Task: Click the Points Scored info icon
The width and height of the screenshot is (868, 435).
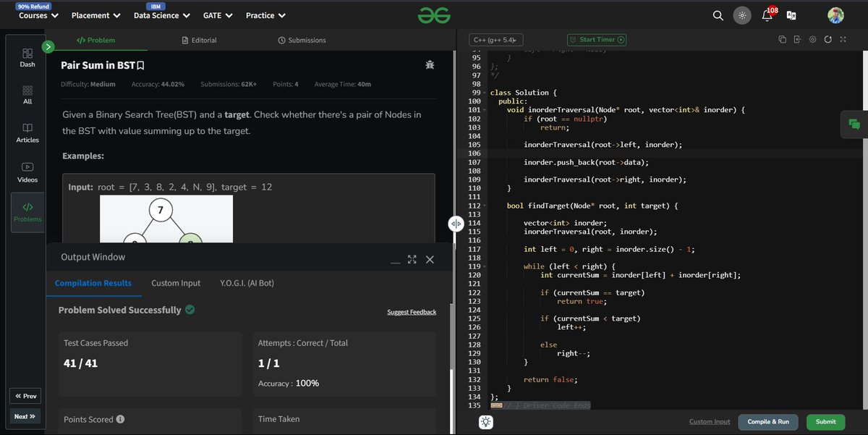Action: tap(120, 419)
